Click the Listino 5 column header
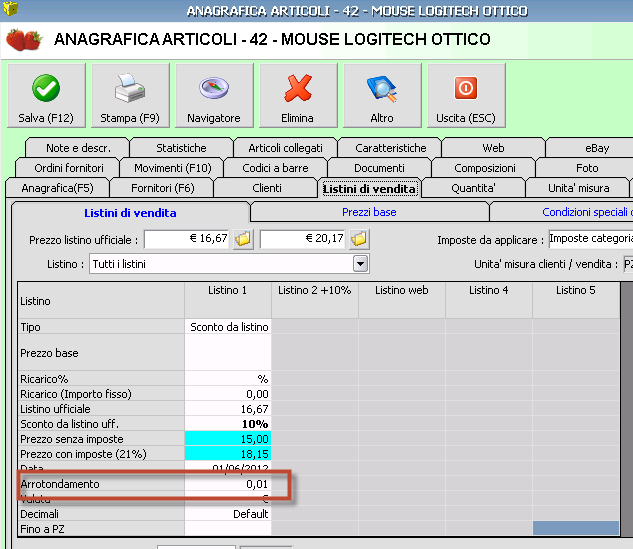The image size is (633, 549). tap(576, 301)
